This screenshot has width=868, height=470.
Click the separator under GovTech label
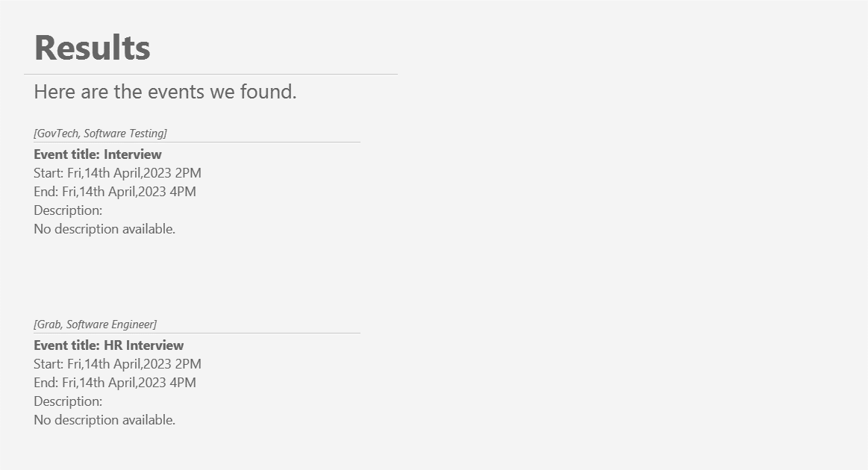(197, 142)
